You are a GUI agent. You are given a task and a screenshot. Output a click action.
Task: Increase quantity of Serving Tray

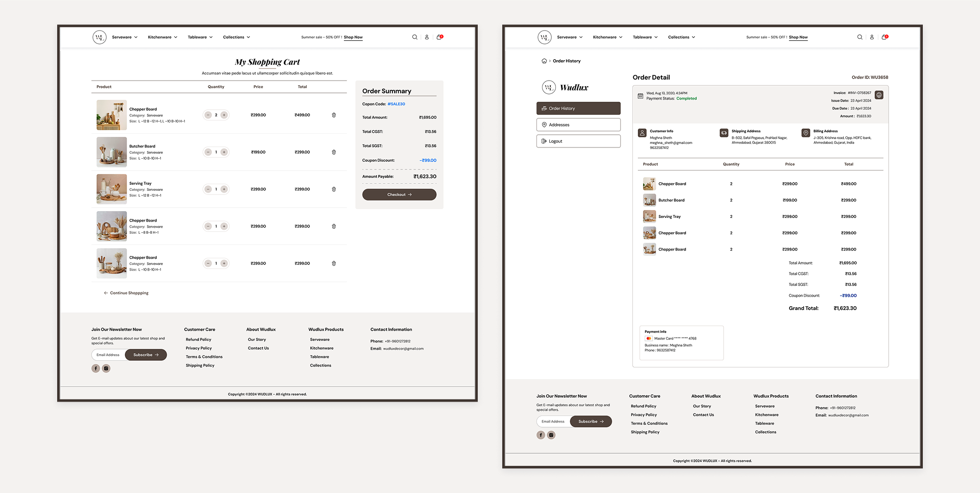[224, 189]
